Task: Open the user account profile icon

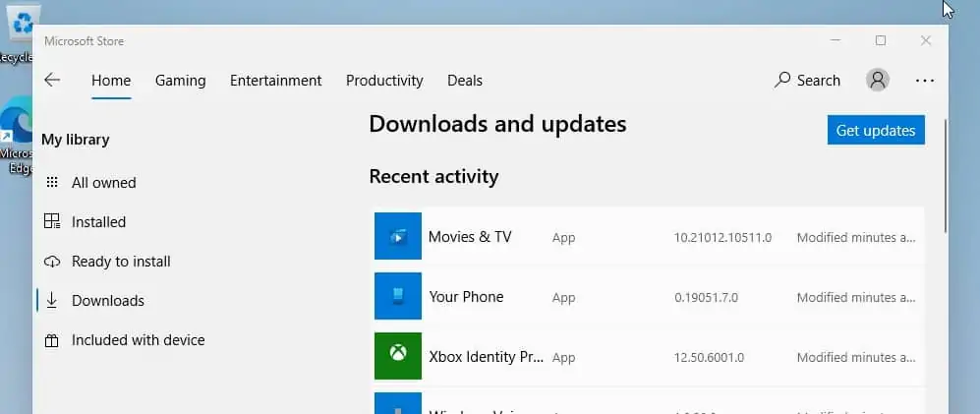Action: pos(878,81)
